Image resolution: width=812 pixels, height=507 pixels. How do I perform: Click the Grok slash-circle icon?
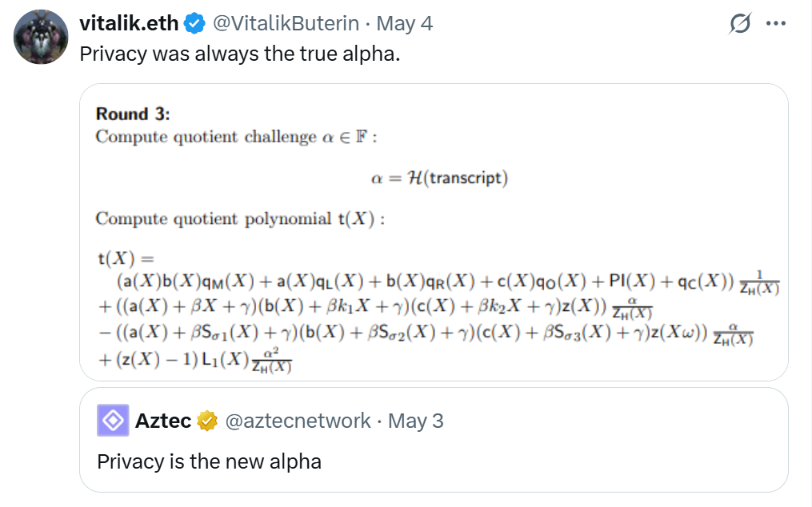[x=740, y=24]
